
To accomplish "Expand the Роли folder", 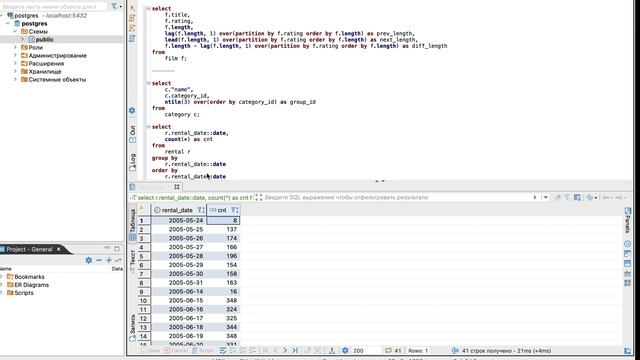I will [15, 47].
